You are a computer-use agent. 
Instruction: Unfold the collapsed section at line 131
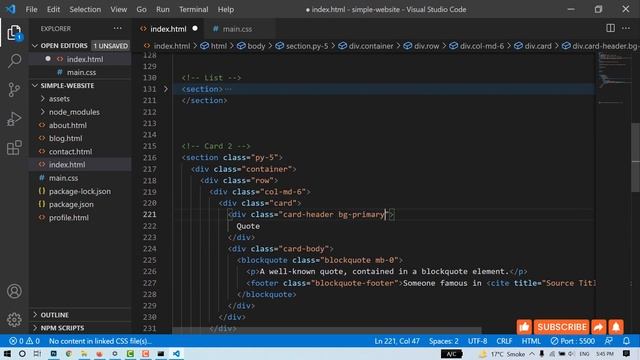(166, 89)
